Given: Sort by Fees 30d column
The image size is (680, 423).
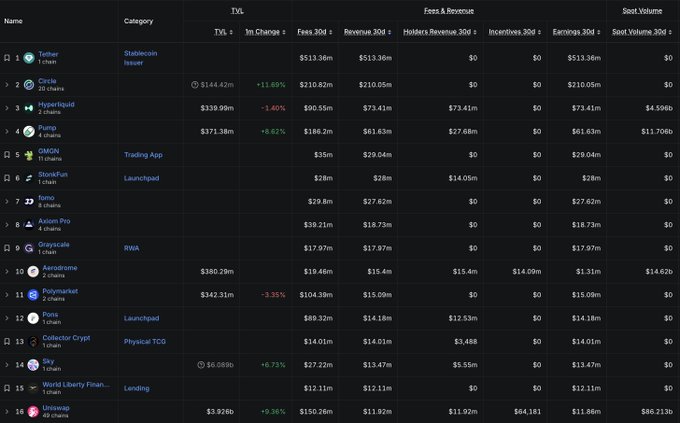Looking at the screenshot, I should pos(314,32).
